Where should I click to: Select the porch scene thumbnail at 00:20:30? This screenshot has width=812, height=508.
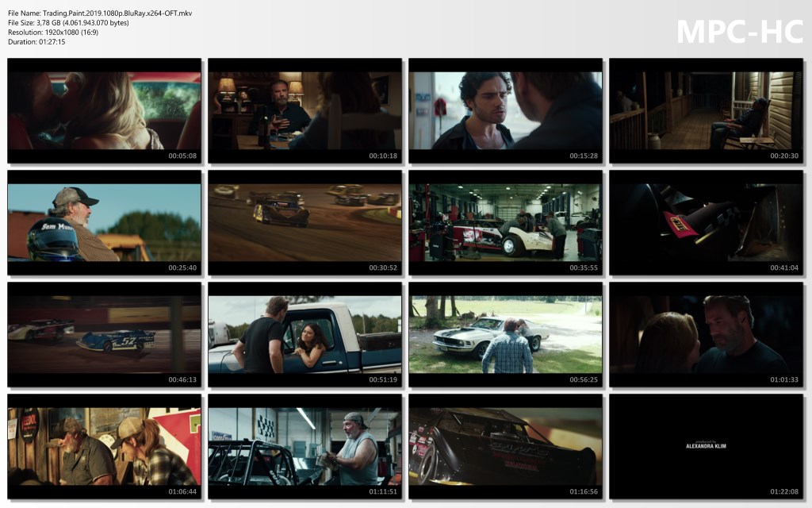[706, 110]
